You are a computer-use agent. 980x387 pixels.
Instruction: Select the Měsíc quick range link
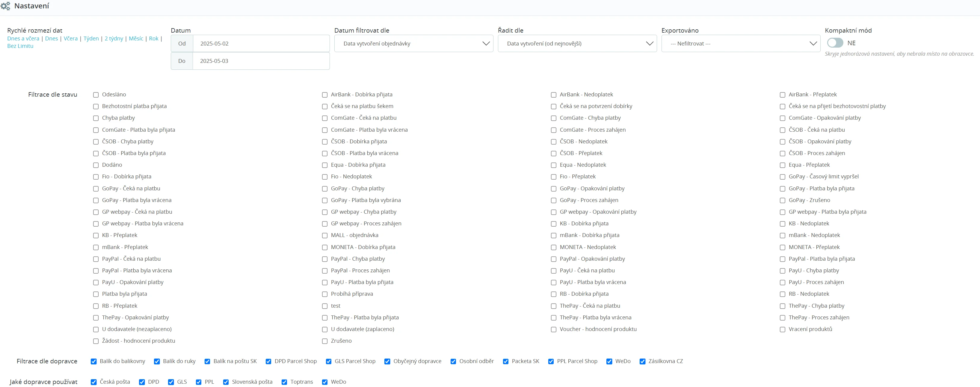(136, 38)
